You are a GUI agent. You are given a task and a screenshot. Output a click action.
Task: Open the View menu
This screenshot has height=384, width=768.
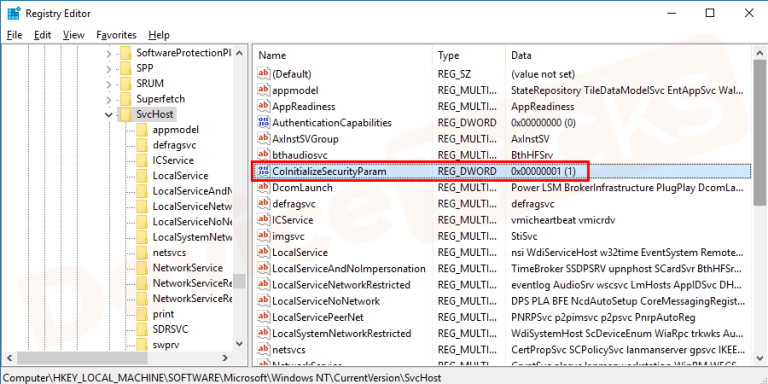(x=73, y=35)
